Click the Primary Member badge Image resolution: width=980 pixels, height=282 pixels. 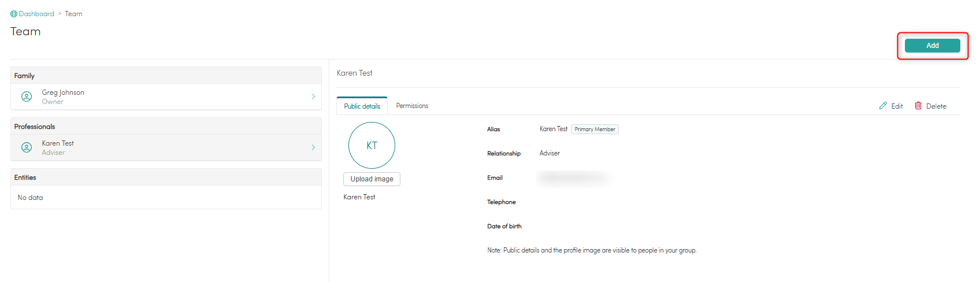click(x=595, y=129)
